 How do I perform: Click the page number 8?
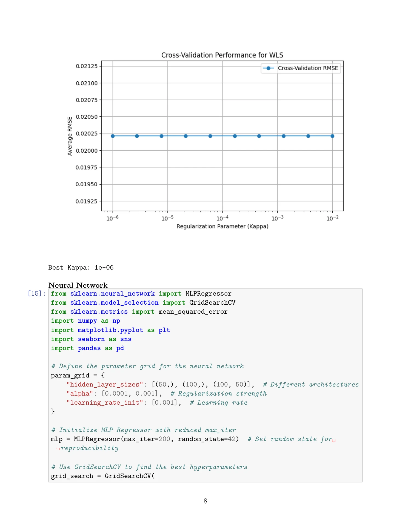(206, 501)
